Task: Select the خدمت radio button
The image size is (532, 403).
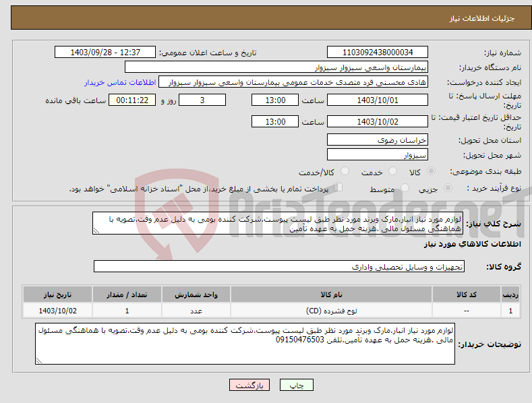Action: click(392, 171)
